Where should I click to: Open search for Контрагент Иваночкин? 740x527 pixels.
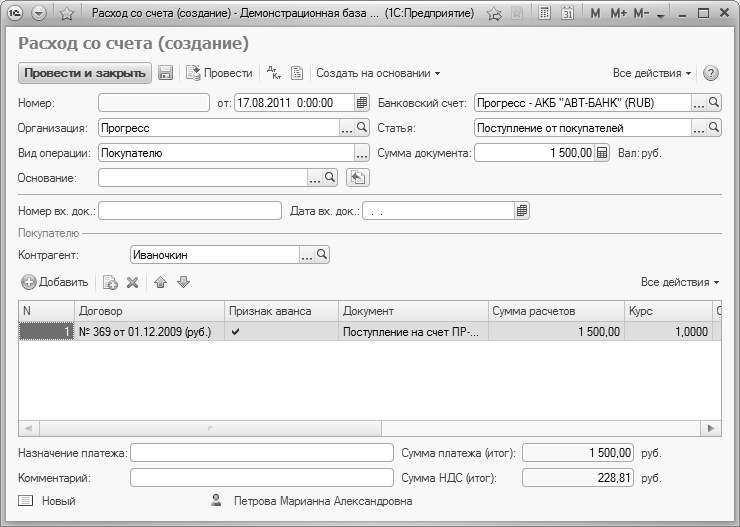[322, 255]
